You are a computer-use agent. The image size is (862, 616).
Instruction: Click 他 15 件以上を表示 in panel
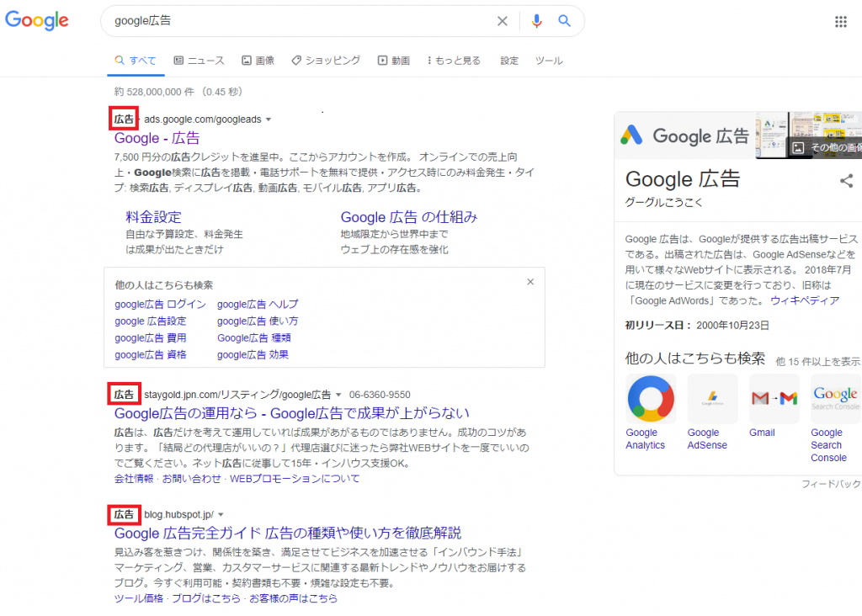tap(818, 362)
